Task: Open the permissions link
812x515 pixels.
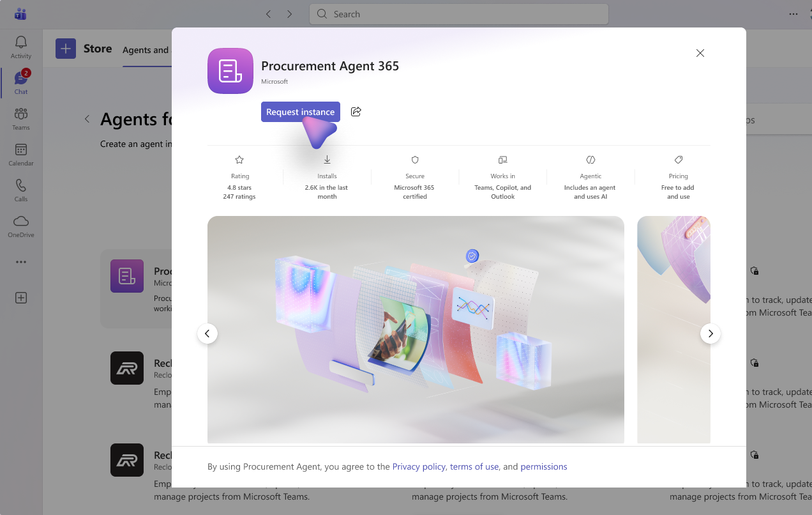Action: click(544, 466)
